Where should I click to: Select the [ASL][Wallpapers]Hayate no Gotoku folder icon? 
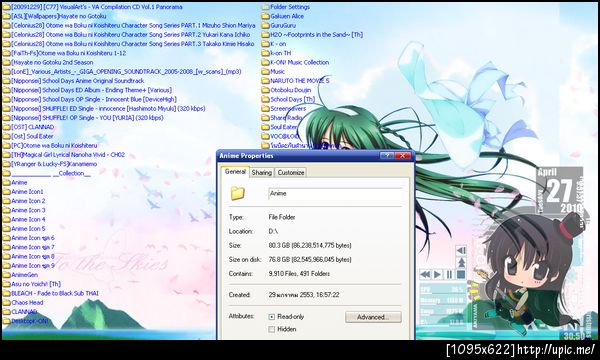(7, 16)
